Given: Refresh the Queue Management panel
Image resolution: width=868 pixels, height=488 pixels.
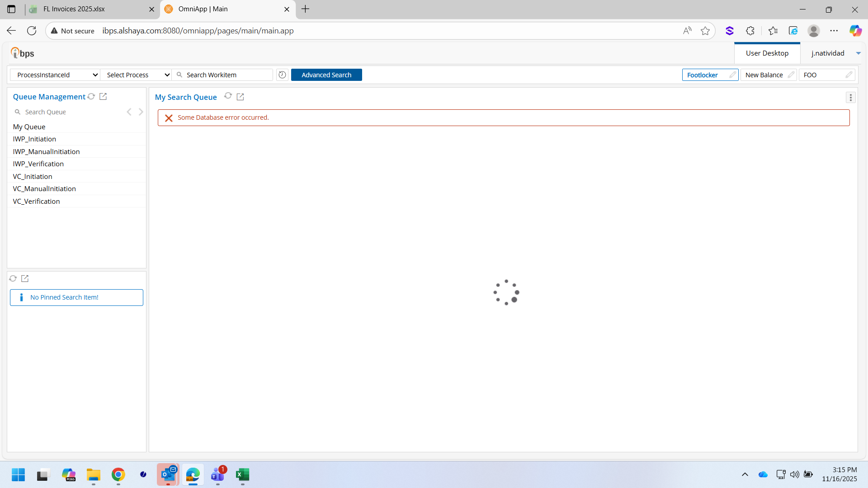Looking at the screenshot, I should 91,97.
